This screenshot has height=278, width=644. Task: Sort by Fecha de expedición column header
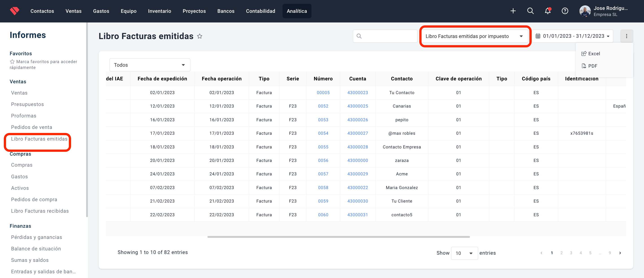pyautogui.click(x=162, y=79)
